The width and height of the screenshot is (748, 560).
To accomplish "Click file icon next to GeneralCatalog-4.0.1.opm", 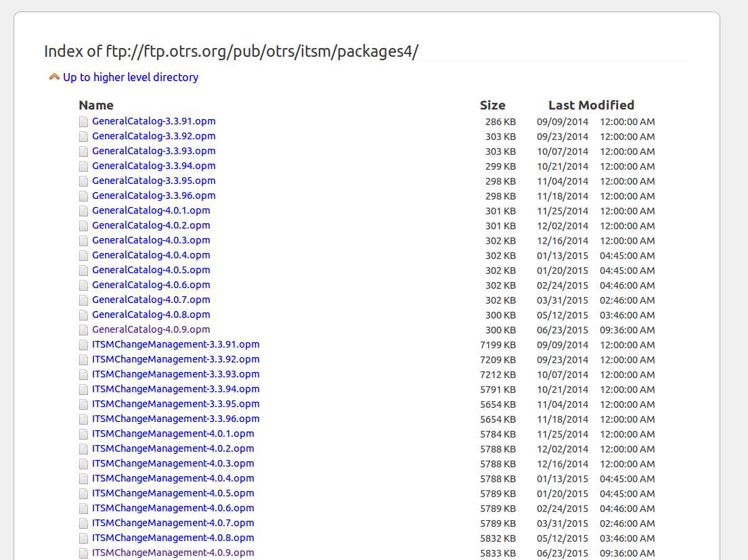I will click(x=83, y=210).
